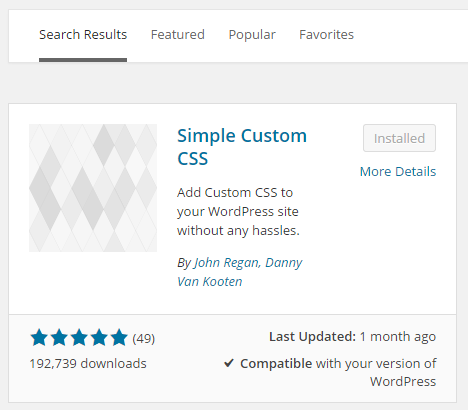Screen dimensions: 468x410
Task: Open author link Danny Van Kooten
Action: tap(239, 272)
